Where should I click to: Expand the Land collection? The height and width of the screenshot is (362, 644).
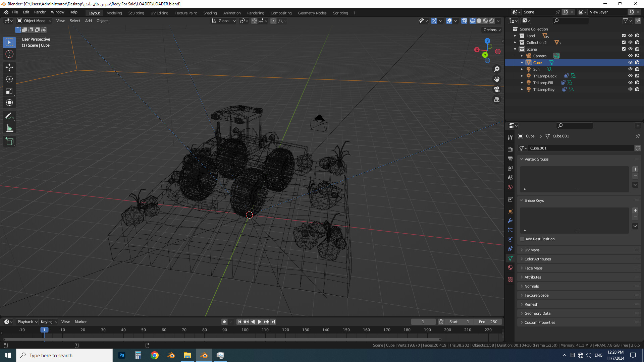[515, 36]
